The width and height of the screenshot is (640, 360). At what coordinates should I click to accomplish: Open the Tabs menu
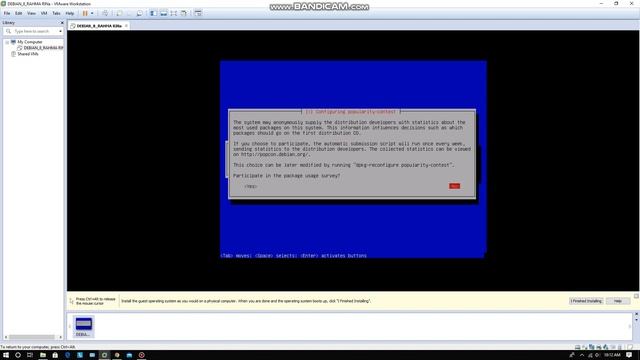coord(56,13)
